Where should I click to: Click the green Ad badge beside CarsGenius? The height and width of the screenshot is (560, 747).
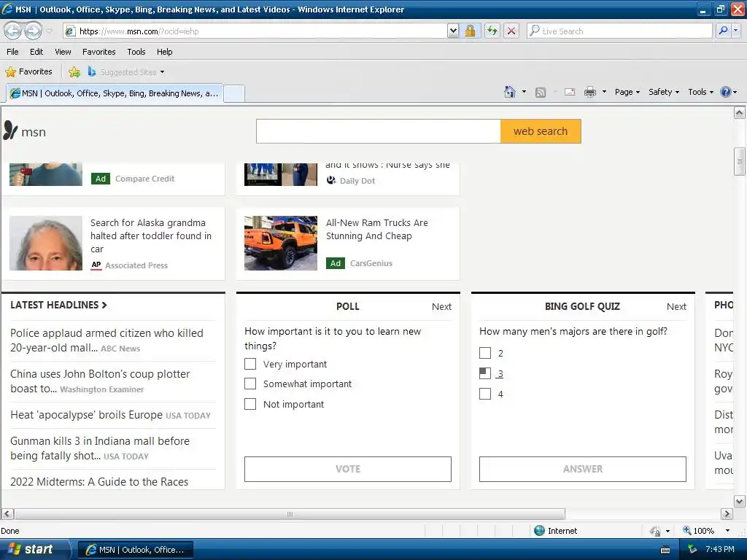336,263
